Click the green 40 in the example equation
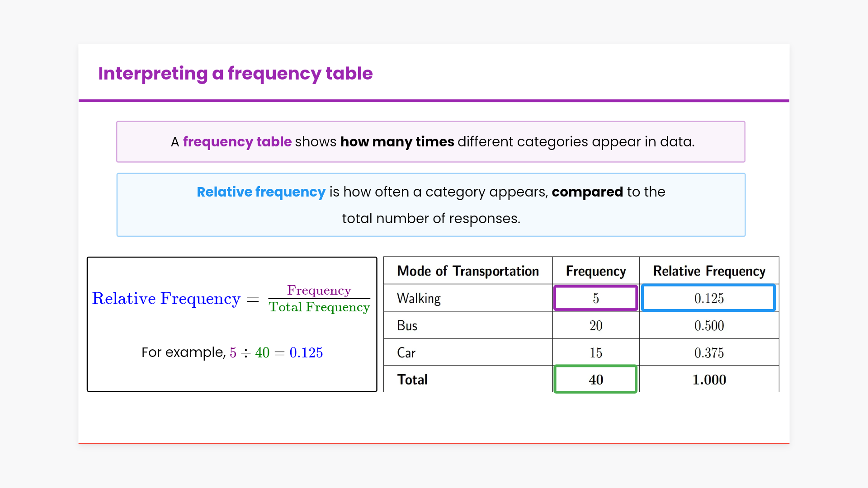868x488 pixels. click(262, 353)
